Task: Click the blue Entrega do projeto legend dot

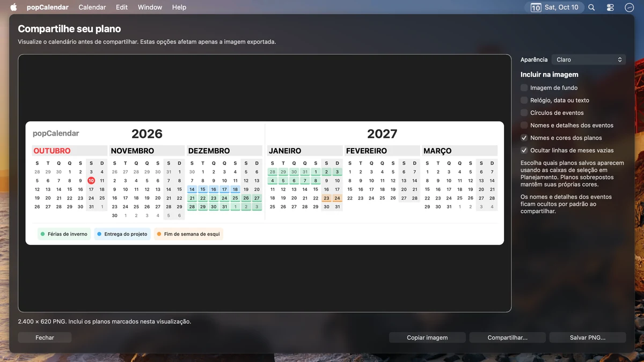Action: (100, 234)
